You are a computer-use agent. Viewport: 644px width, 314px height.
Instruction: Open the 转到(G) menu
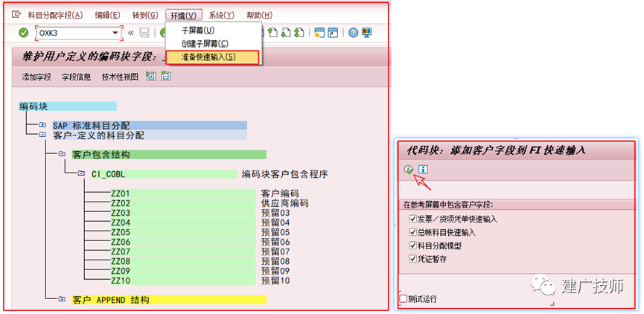pyautogui.click(x=145, y=15)
